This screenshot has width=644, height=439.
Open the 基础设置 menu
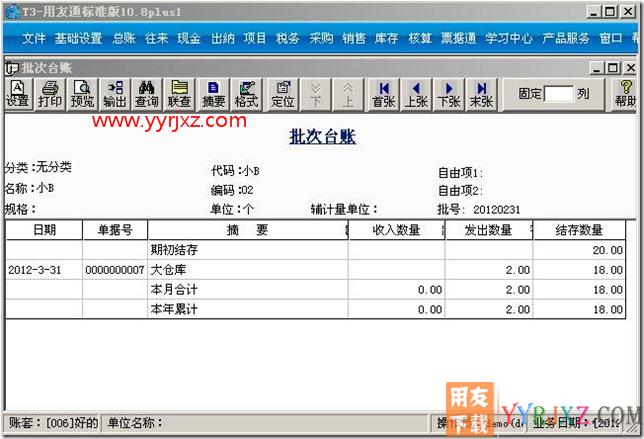pos(78,38)
